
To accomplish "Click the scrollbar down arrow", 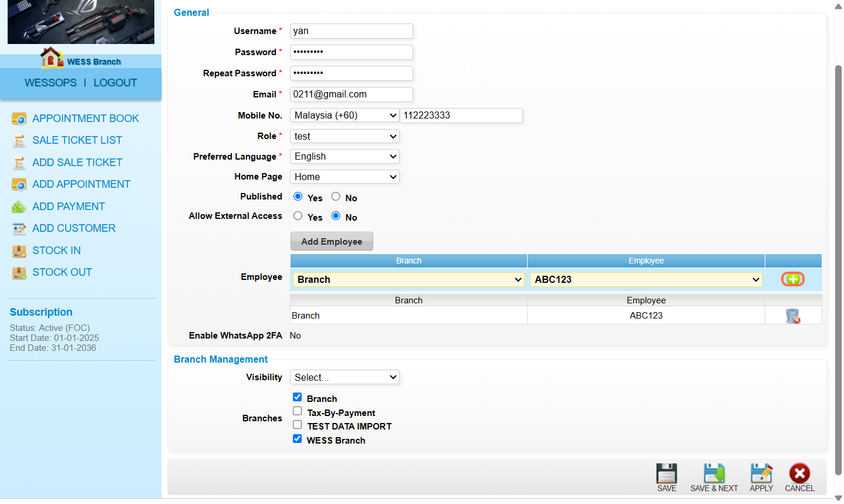I will coord(839,499).
